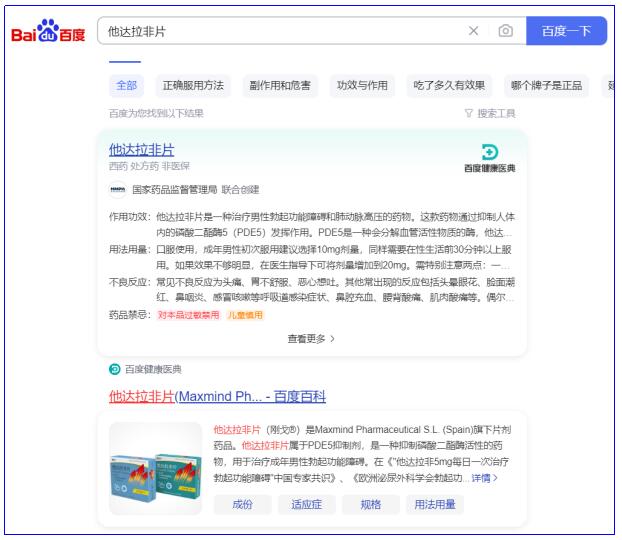This screenshot has height=540, width=622.
Task: Click the Baidu logo
Action: pos(48,31)
